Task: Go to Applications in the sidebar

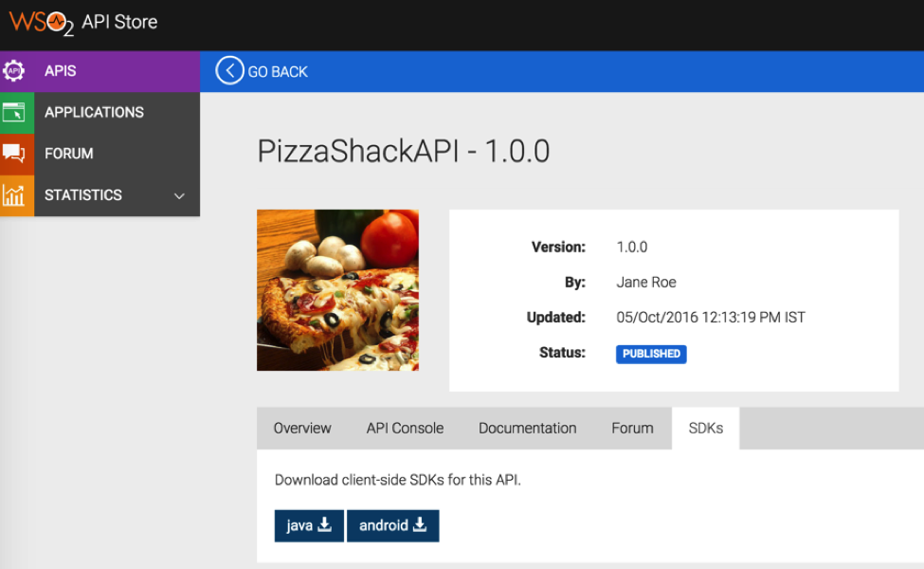Action: pos(94,112)
